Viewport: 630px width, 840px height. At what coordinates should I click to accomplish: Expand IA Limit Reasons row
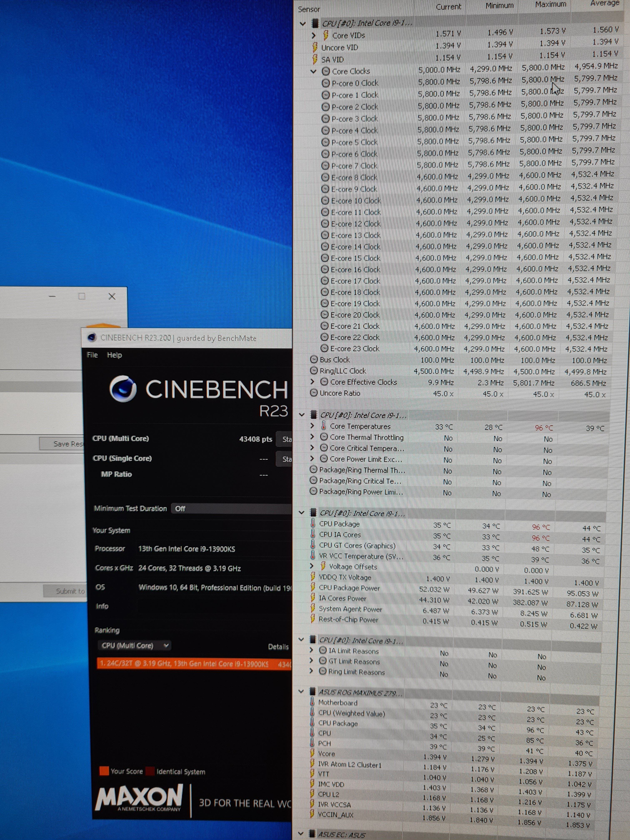click(x=311, y=650)
